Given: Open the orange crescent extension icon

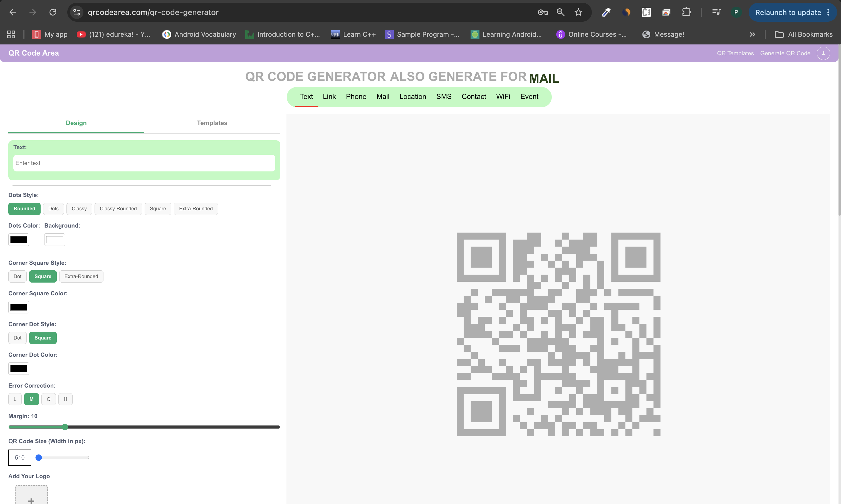Looking at the screenshot, I should pyautogui.click(x=626, y=12).
